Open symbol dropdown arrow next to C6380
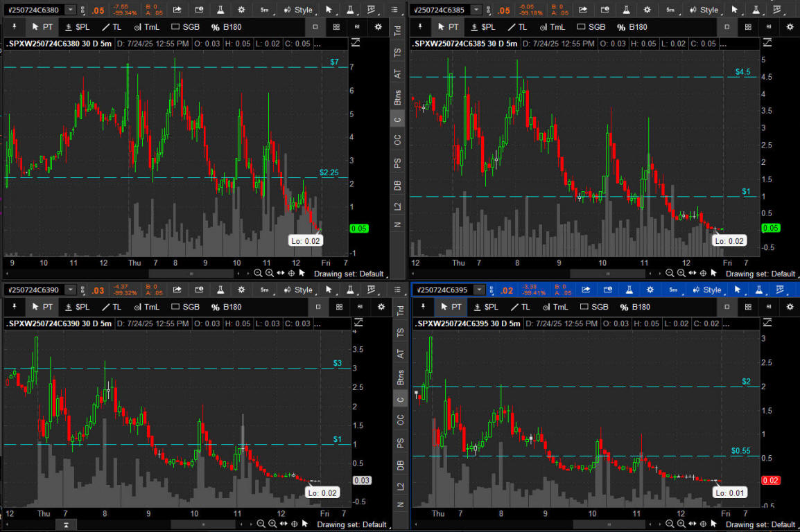800x532 pixels. tap(71, 10)
